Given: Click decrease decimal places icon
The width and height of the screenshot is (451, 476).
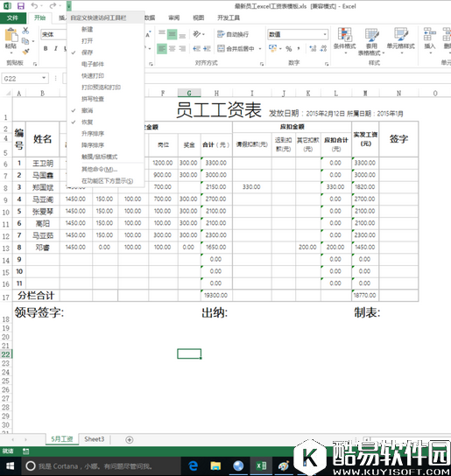Looking at the screenshot, I should tap(324, 49).
